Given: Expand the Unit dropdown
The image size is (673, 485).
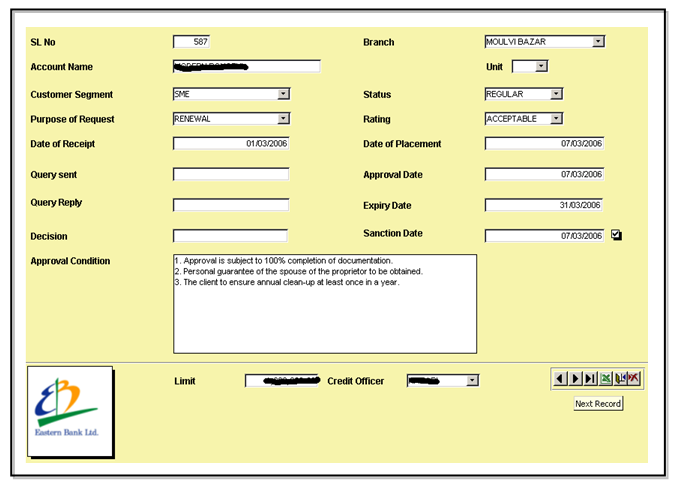Looking at the screenshot, I should 541,67.
